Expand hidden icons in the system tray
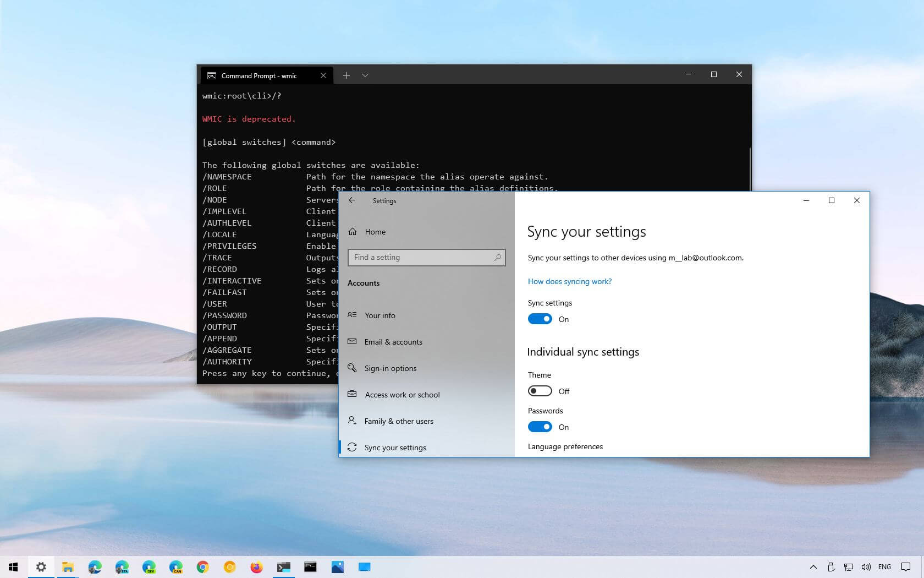This screenshot has width=924, height=578. point(813,567)
